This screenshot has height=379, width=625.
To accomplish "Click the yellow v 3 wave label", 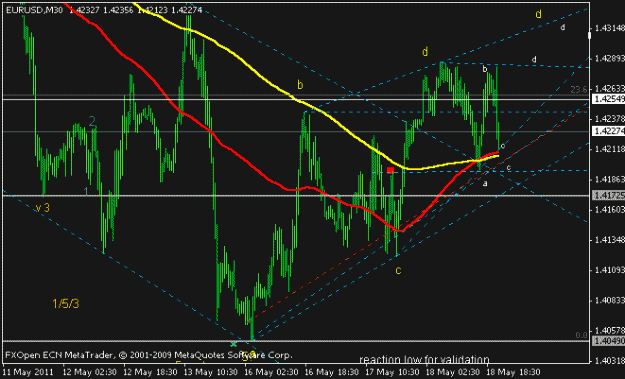I will [43, 208].
